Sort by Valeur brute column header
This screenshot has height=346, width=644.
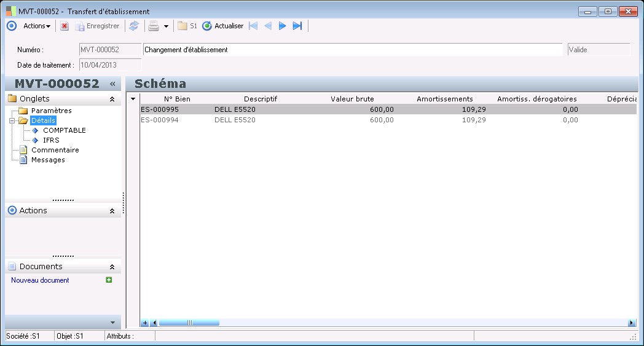352,99
